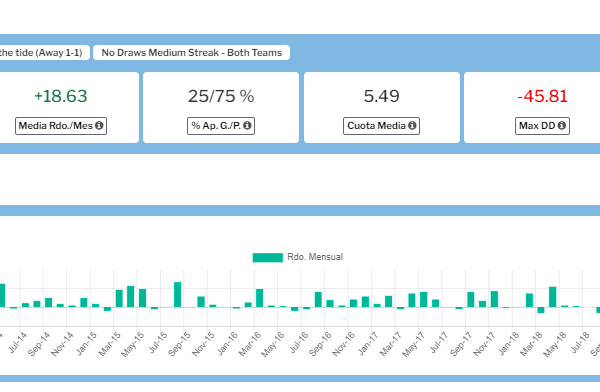
Task: Click info icon beside Cuota Media
Action: [412, 126]
